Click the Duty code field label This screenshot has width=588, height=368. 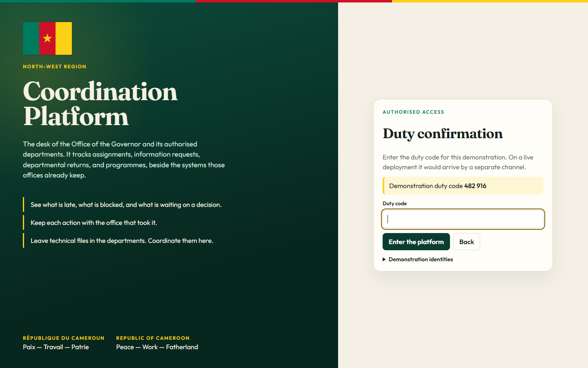(x=395, y=203)
